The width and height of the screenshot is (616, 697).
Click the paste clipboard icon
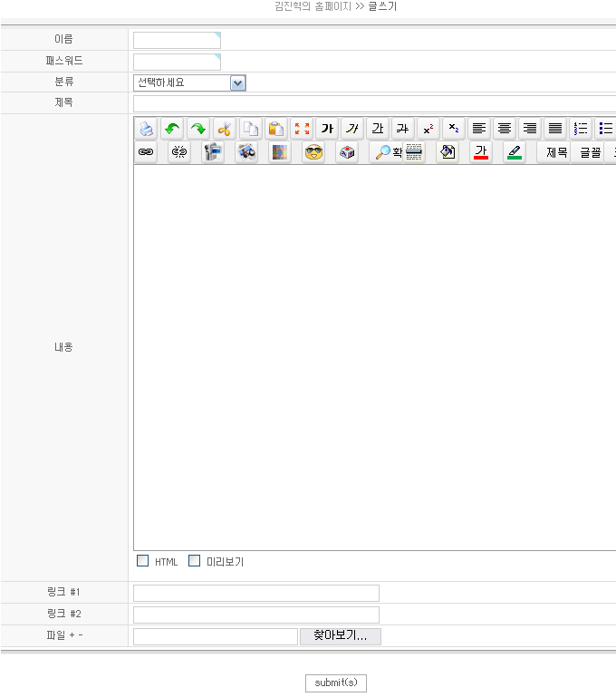pyautogui.click(x=275, y=129)
